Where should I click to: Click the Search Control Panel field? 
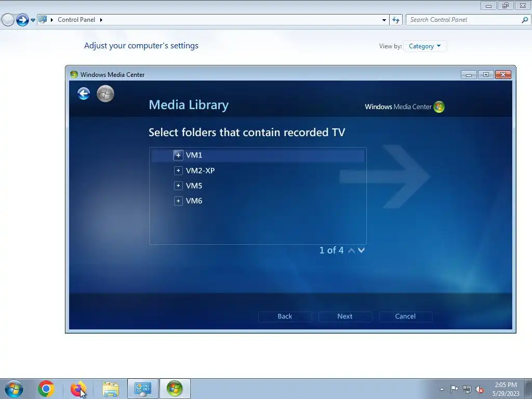click(464, 20)
